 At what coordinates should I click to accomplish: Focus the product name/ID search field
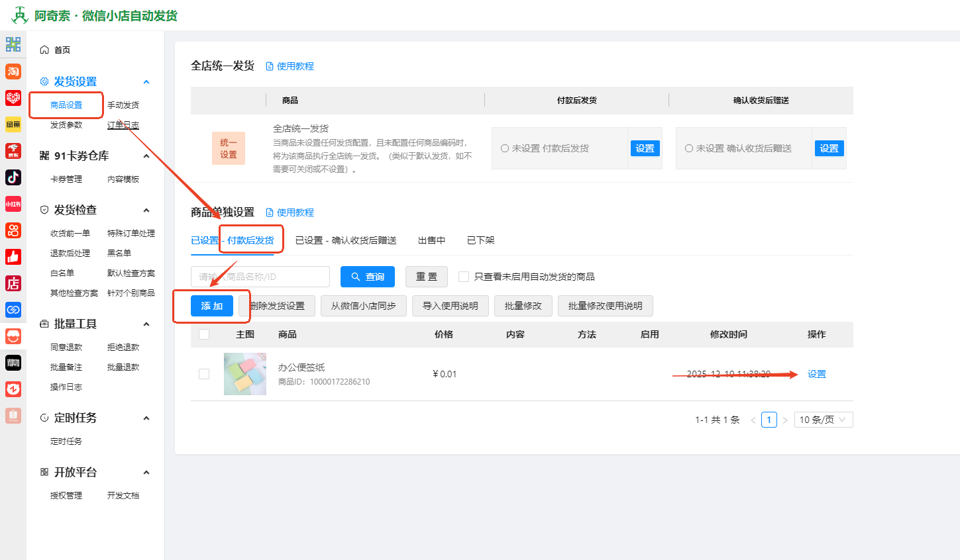(x=260, y=277)
